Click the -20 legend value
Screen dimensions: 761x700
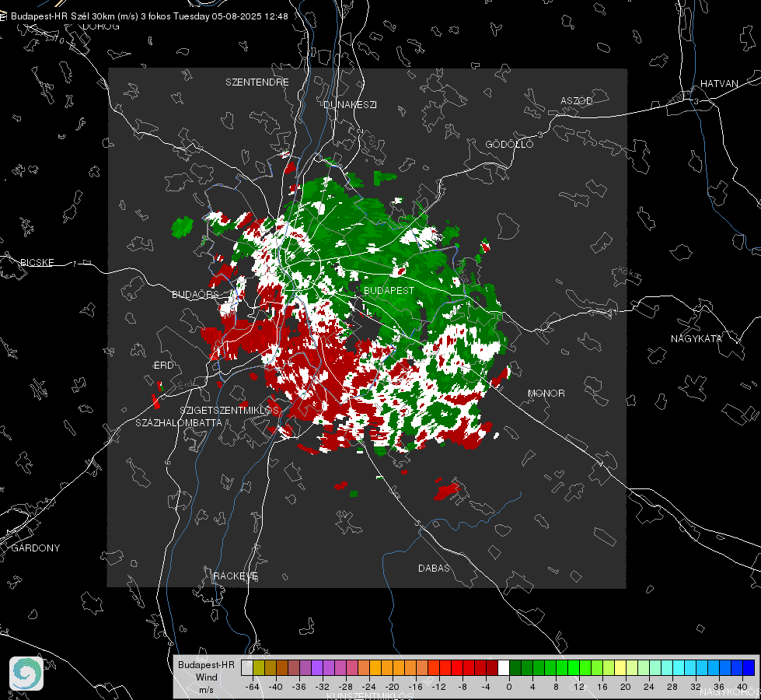click(392, 687)
